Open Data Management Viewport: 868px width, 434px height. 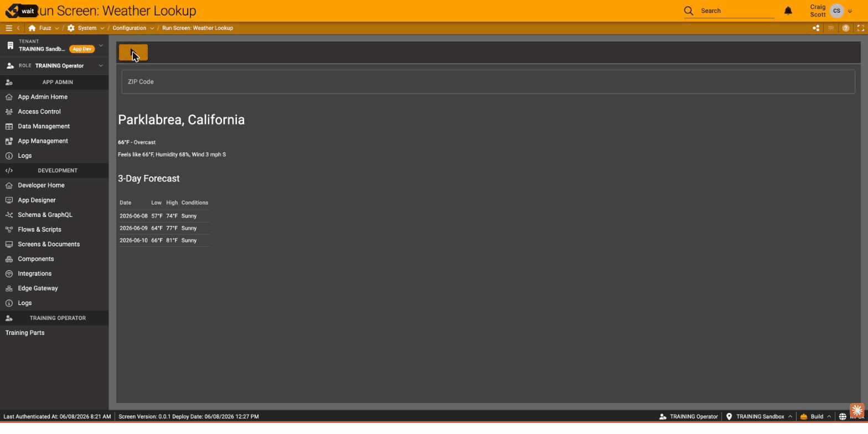[44, 126]
